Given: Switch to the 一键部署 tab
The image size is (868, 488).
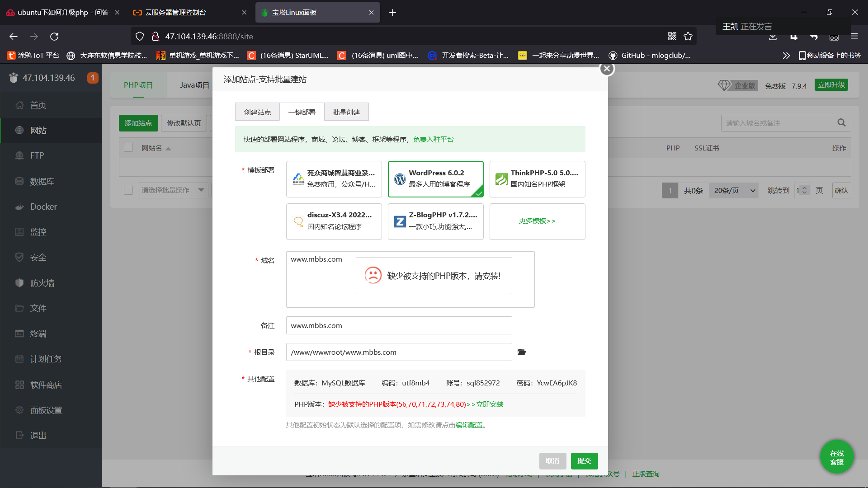Looking at the screenshot, I should (302, 112).
